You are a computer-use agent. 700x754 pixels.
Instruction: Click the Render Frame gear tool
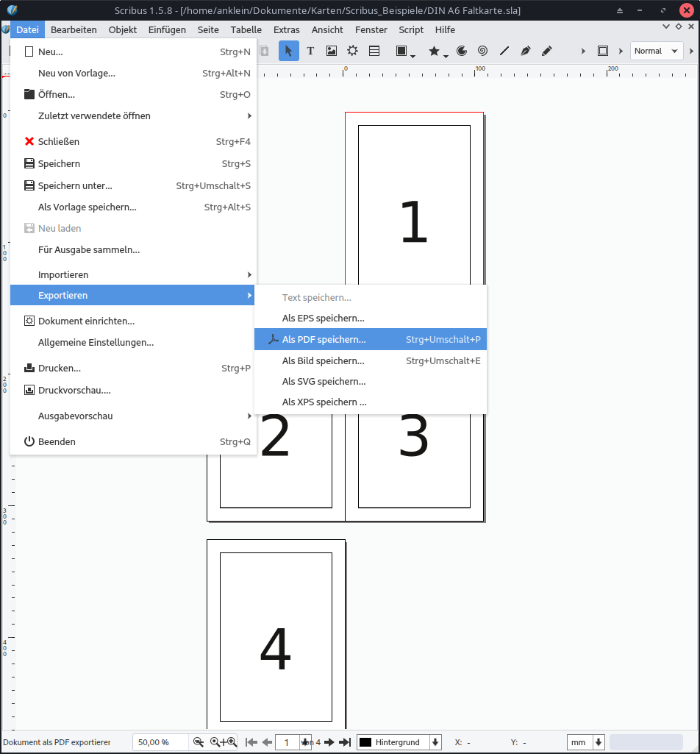(x=353, y=51)
